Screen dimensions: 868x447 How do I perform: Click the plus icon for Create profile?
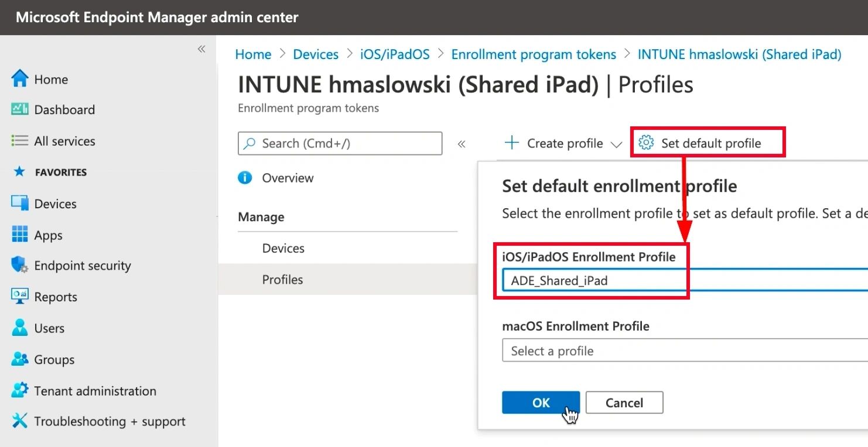[x=512, y=143]
